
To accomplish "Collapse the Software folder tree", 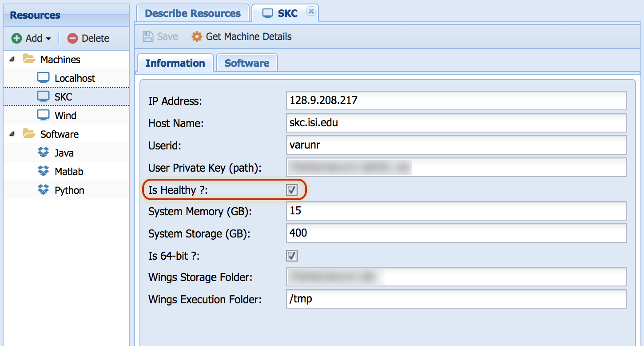I will point(12,134).
